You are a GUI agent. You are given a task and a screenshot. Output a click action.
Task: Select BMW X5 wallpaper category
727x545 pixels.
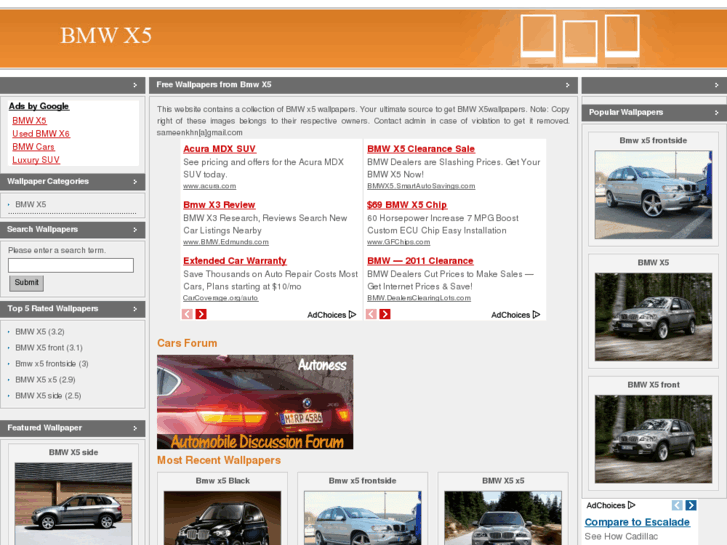click(31, 204)
